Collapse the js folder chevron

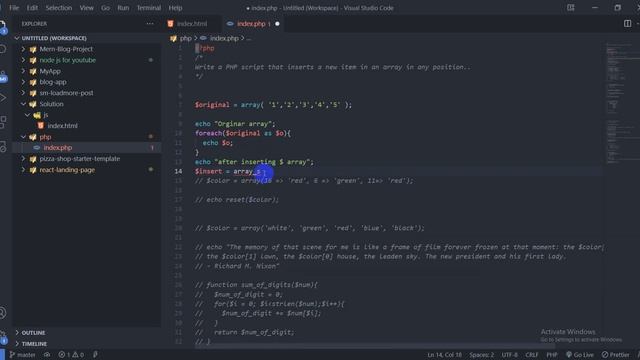27,115
